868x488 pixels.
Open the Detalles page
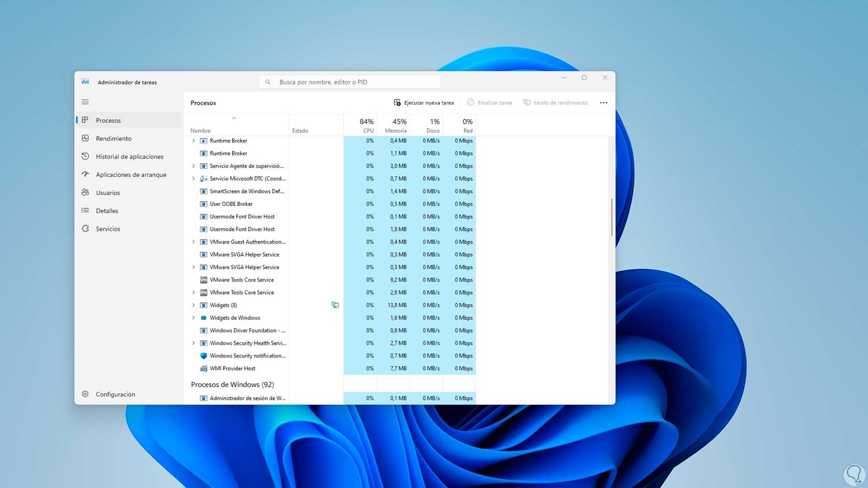click(128, 211)
